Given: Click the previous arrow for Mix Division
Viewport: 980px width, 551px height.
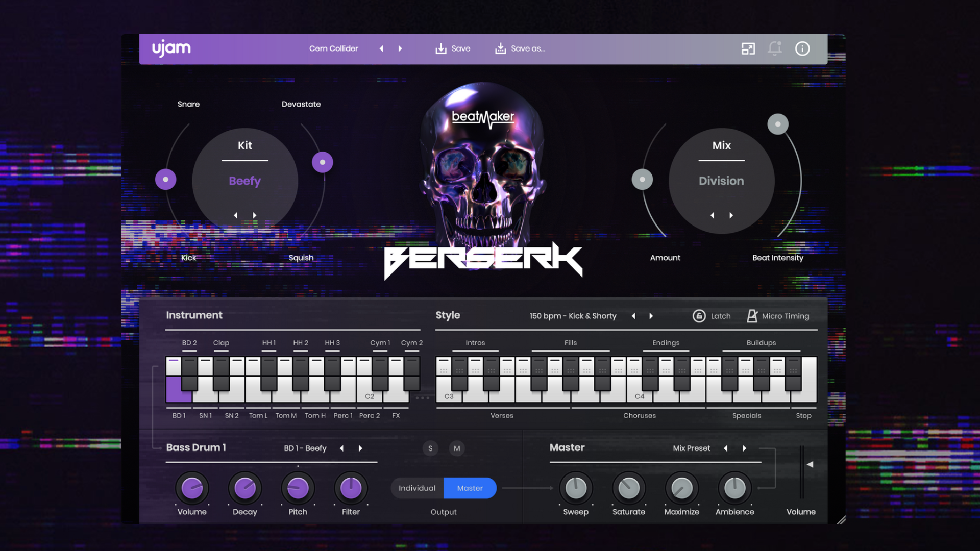Looking at the screenshot, I should 712,215.
